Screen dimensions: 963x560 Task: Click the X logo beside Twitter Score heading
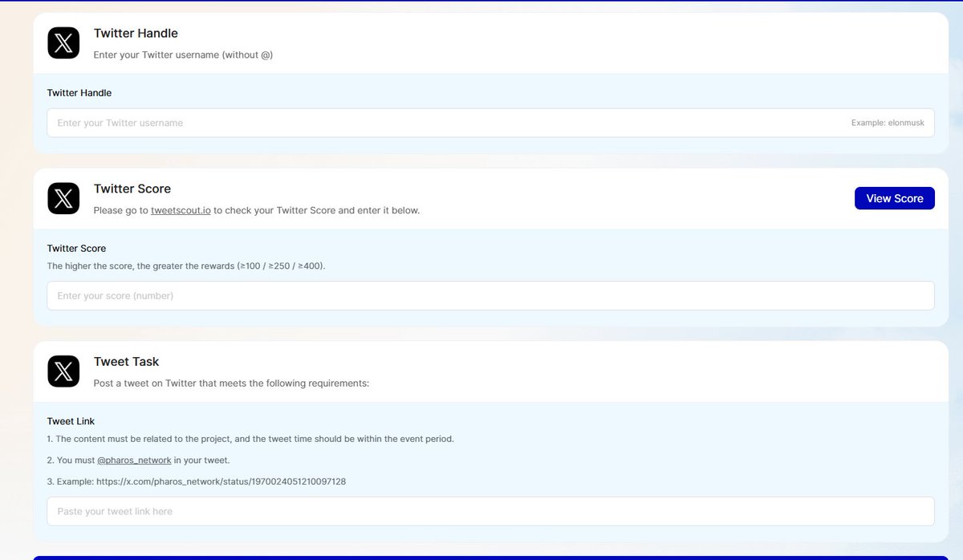tap(63, 198)
